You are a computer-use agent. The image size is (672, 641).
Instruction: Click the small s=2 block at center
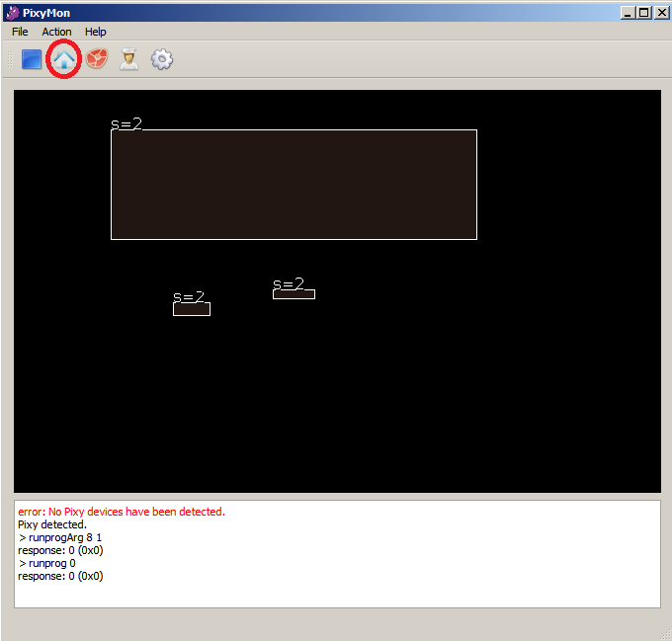tap(294, 294)
